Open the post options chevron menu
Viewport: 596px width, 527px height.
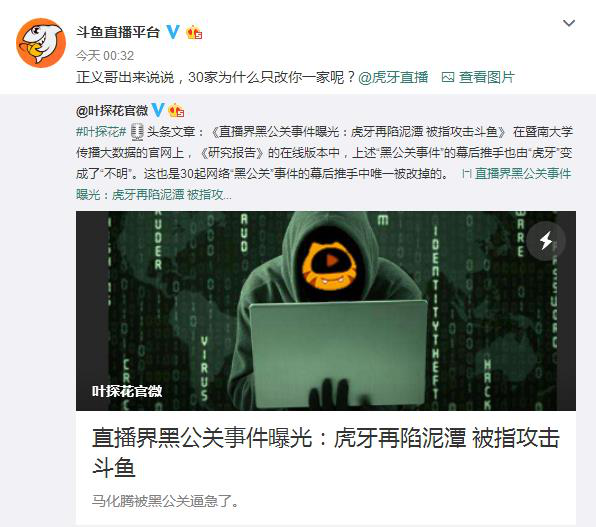coord(569,23)
